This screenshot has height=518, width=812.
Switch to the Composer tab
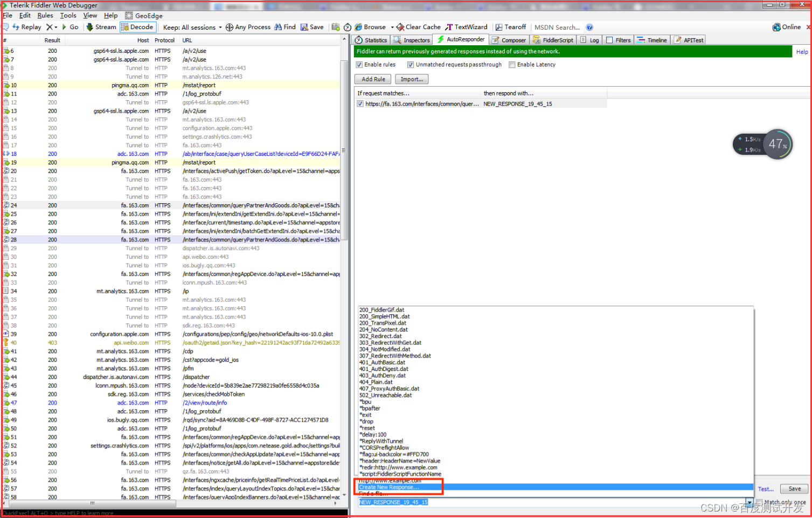[509, 40]
